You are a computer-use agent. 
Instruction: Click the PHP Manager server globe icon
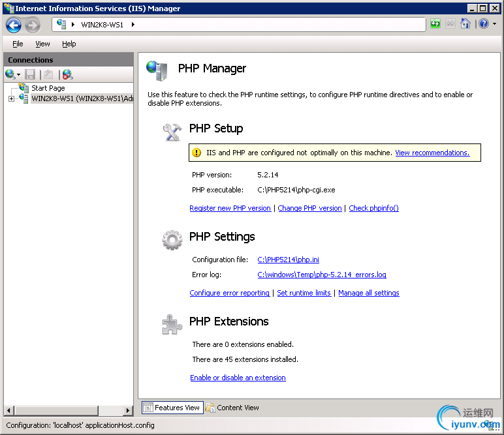tap(157, 70)
